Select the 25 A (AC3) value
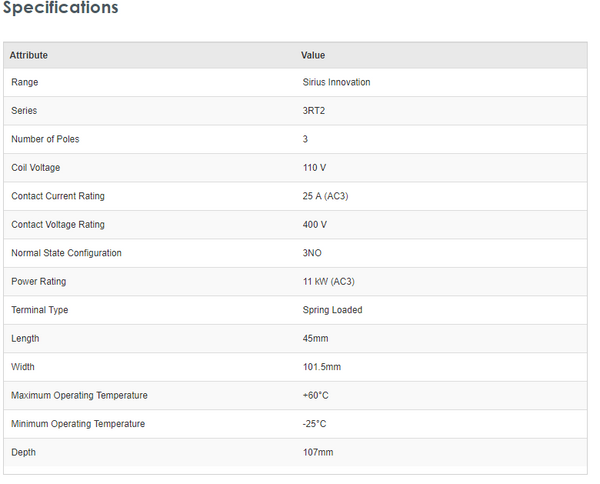 click(325, 196)
